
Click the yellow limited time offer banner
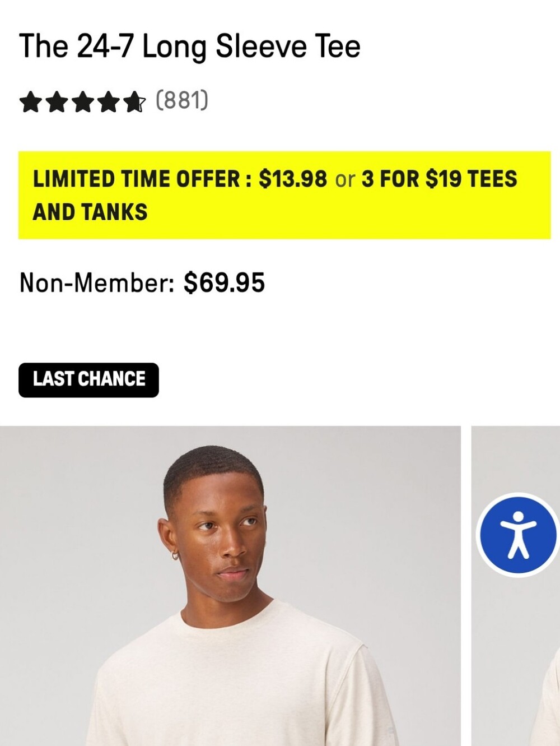[284, 195]
